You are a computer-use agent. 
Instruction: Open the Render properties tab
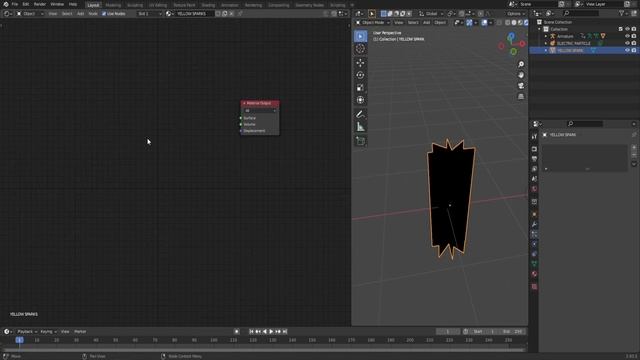point(534,149)
